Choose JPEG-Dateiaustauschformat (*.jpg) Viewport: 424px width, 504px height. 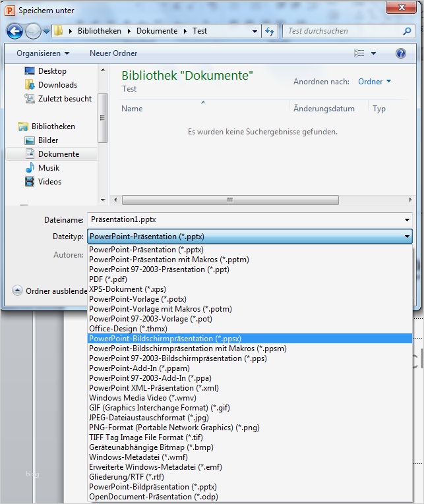[250, 418]
